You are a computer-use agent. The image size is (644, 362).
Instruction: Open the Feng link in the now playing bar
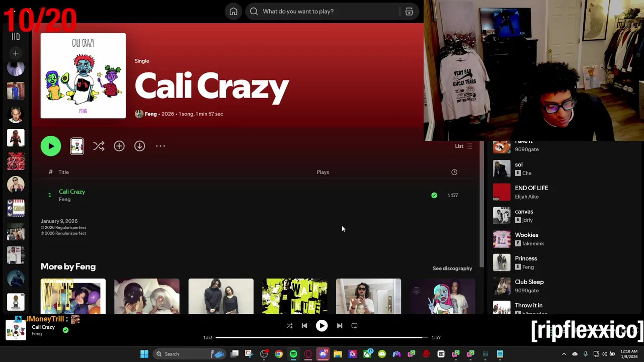tap(37, 334)
